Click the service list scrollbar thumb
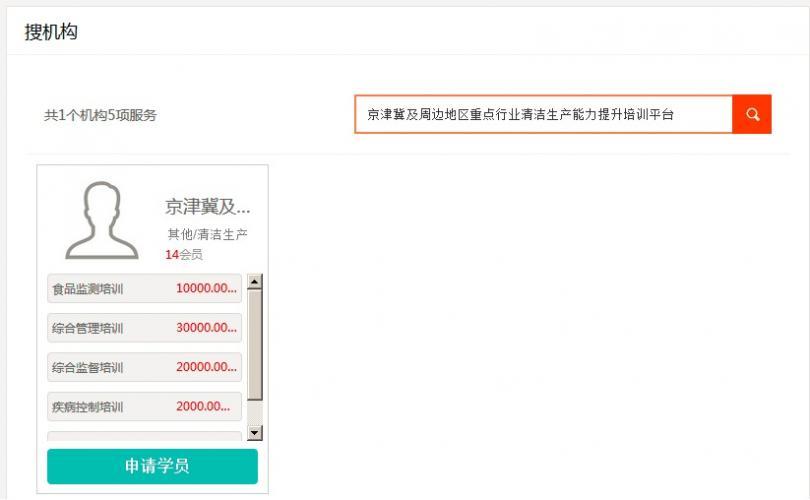Viewport: 810px width, 500px height. [x=255, y=345]
